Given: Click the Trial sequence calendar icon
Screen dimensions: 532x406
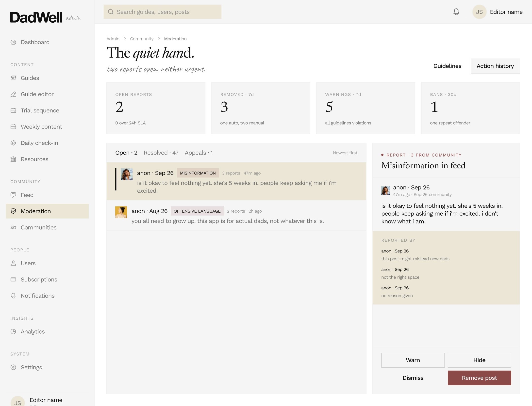Looking at the screenshot, I should pyautogui.click(x=13, y=110).
